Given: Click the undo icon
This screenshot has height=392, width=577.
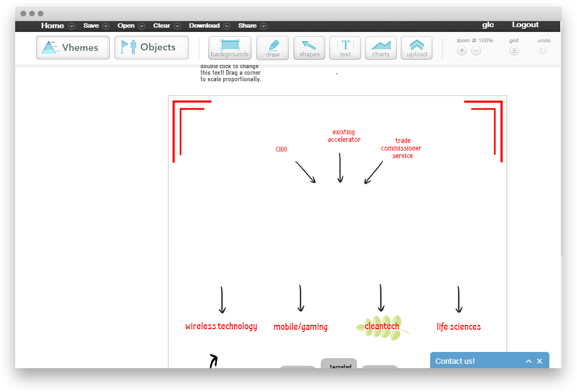Looking at the screenshot, I should point(543,51).
